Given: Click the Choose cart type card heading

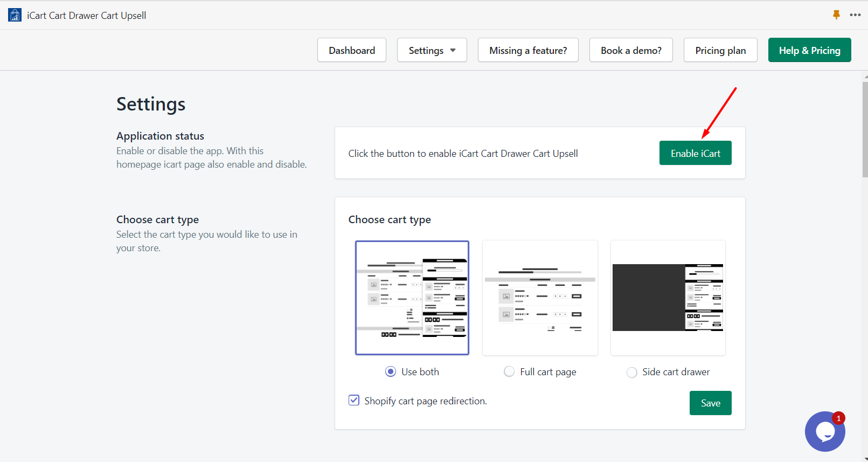Looking at the screenshot, I should (390, 219).
